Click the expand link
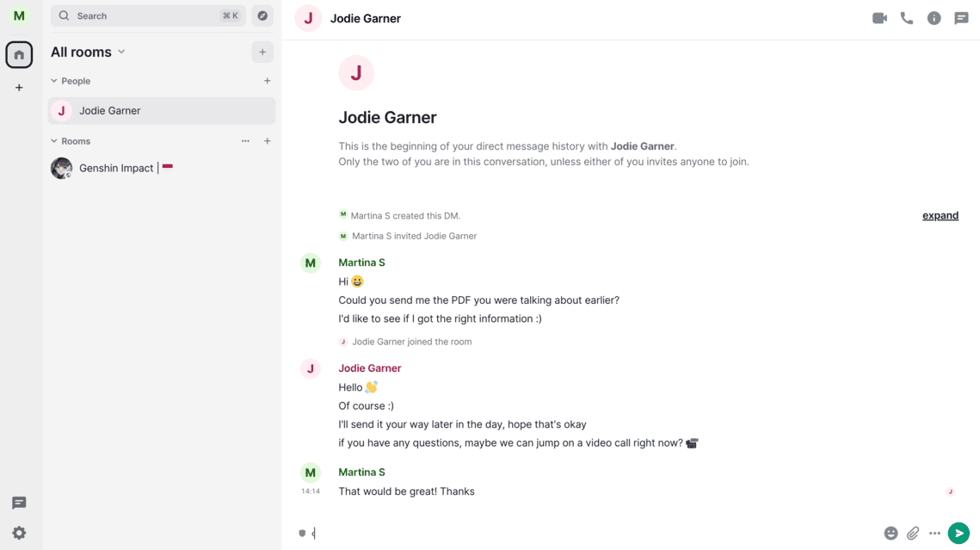The image size is (980, 550). [x=940, y=216]
